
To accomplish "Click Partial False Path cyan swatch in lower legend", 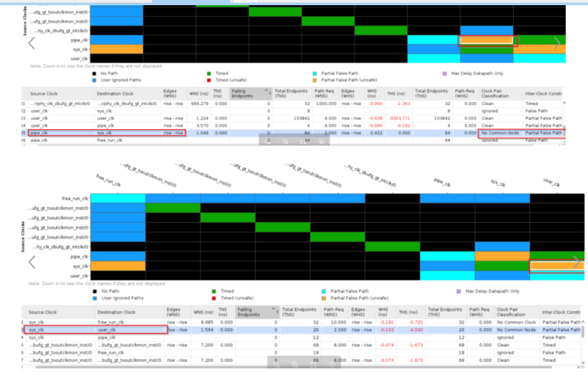I will point(324,291).
